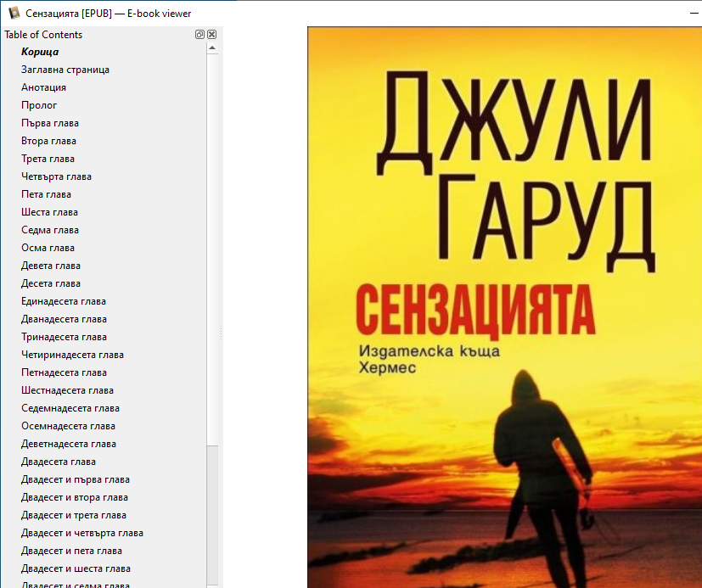Screen dimensions: 702x588
Task: Open Първа глава chapter
Action: [x=50, y=123]
